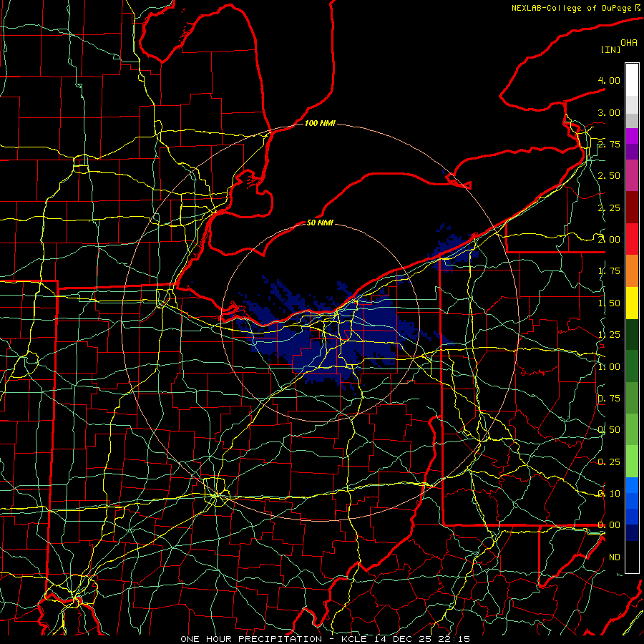Select the light blue legend swatch
Screen dimensions: 644x644
point(632,485)
